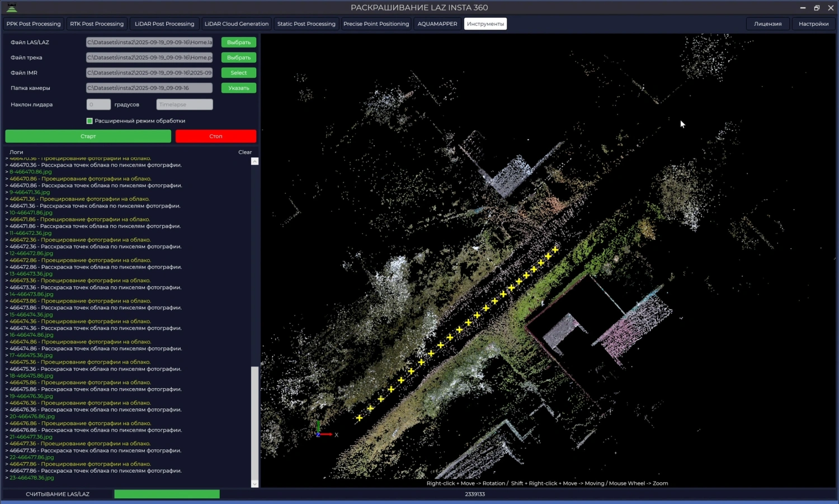
Task: Open the Настройки settings button
Action: tap(813, 24)
